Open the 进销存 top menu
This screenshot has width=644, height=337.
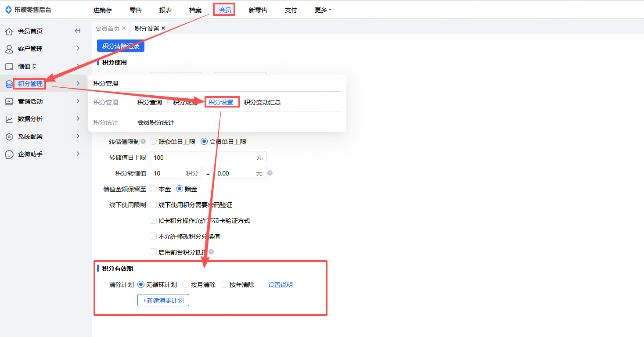(103, 10)
